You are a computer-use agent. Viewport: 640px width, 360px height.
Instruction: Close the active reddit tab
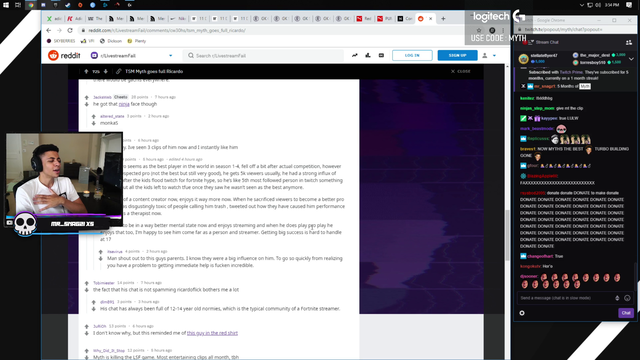(x=430, y=19)
